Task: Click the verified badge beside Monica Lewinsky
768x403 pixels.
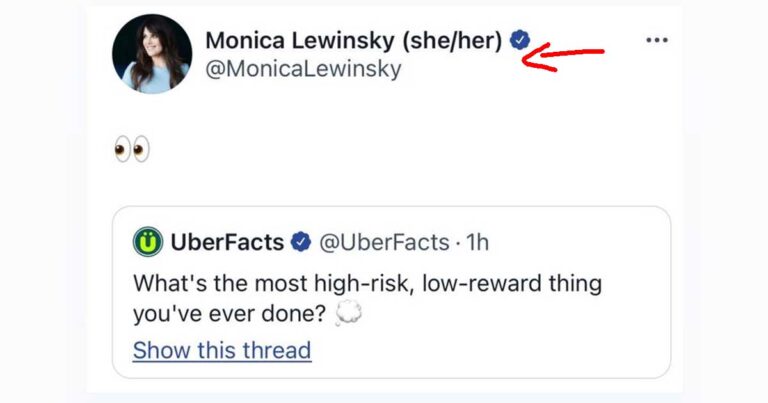Action: [x=520, y=40]
